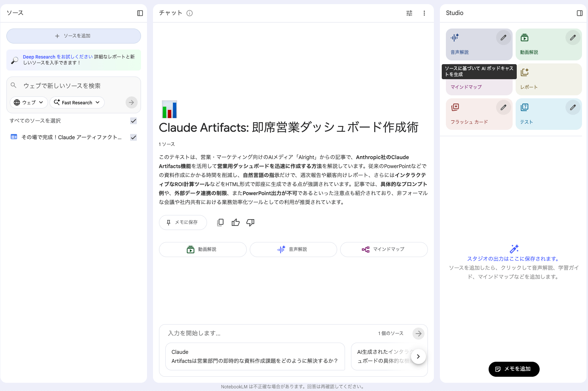Click the magnifier icon in the source search box
Screen dimensions: 588x391
click(x=13, y=85)
